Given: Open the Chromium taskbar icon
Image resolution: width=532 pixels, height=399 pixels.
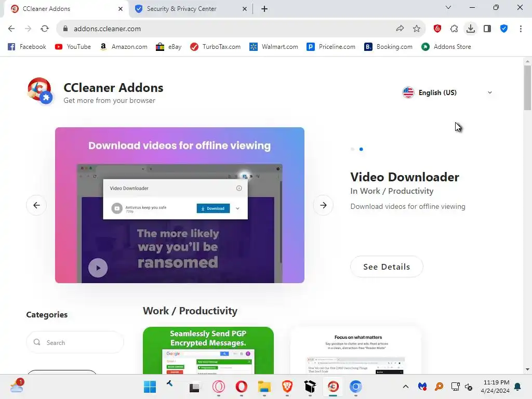Looking at the screenshot, I should point(355,387).
